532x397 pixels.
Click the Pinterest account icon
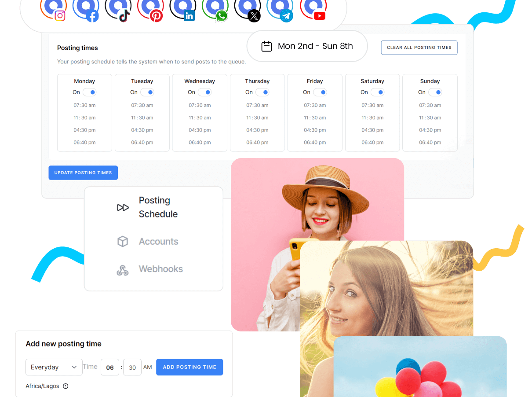[x=150, y=9]
